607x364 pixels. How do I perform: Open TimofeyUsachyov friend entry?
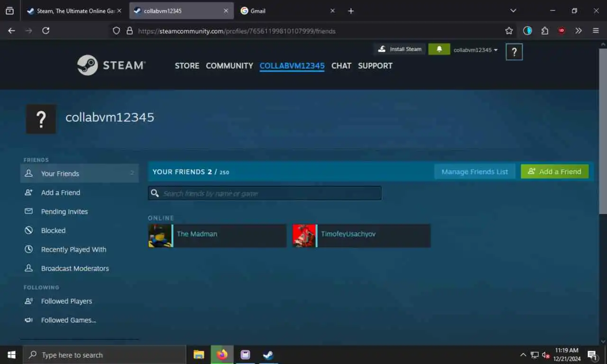pyautogui.click(x=361, y=236)
